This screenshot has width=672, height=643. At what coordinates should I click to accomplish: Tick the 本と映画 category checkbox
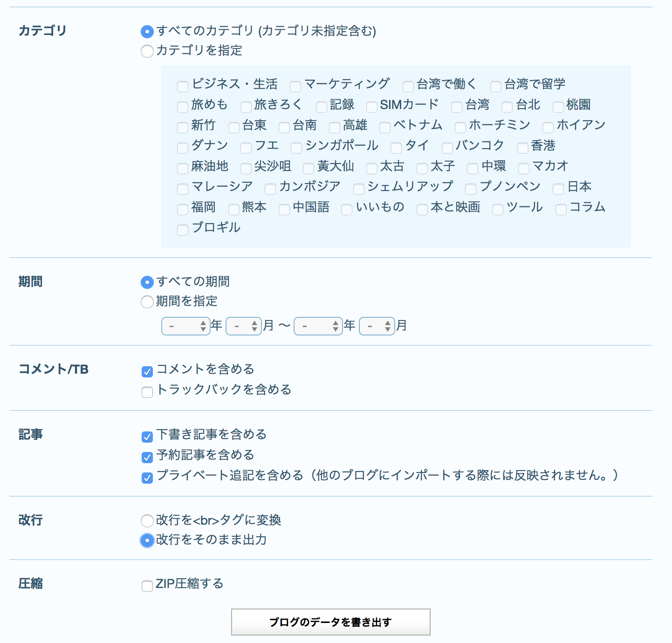tap(422, 209)
